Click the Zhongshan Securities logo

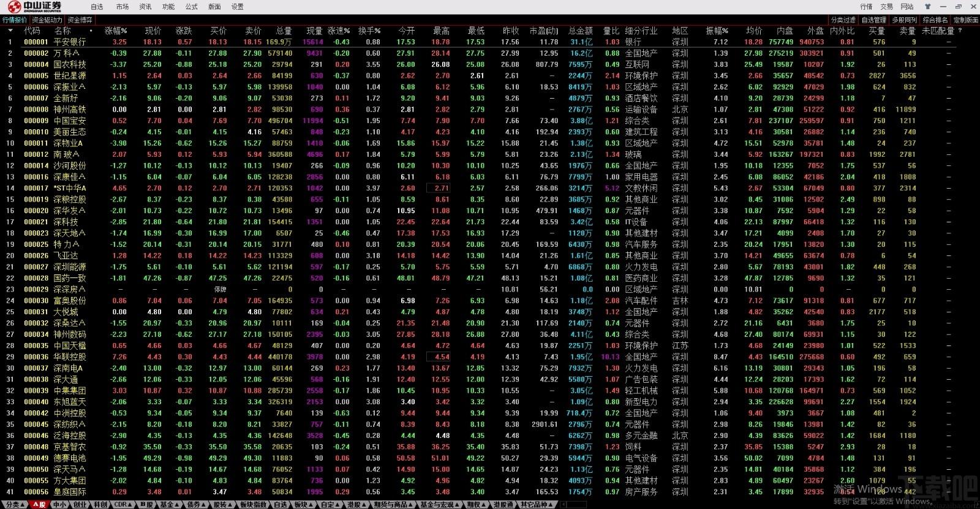tap(35, 7)
